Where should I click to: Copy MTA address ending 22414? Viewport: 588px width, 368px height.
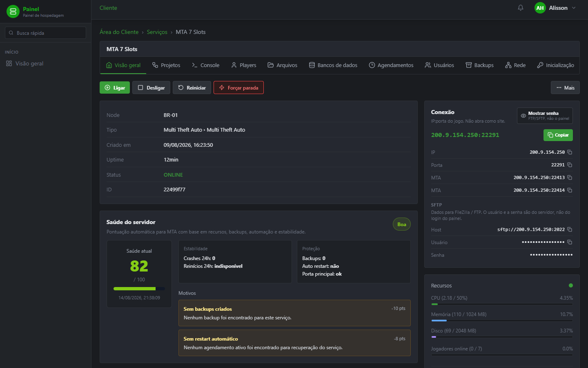[570, 190]
